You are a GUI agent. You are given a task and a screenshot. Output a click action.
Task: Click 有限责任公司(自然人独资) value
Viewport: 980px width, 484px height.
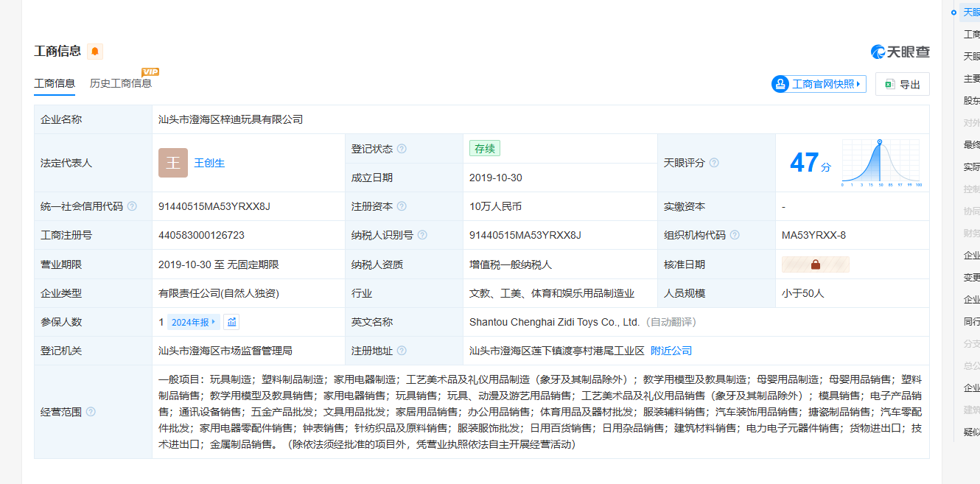pos(219,293)
